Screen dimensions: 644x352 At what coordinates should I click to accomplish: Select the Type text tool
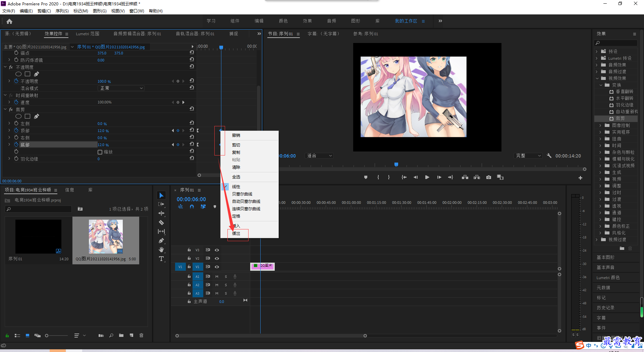click(161, 259)
